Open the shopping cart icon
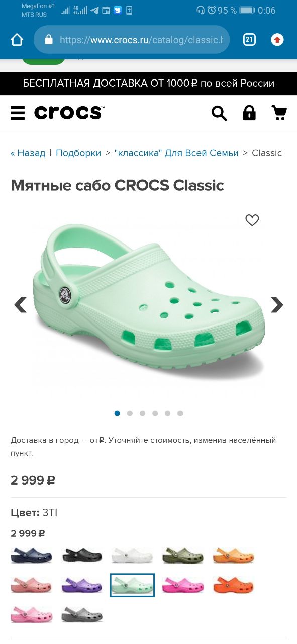The height and width of the screenshot is (644, 297). pyautogui.click(x=279, y=113)
